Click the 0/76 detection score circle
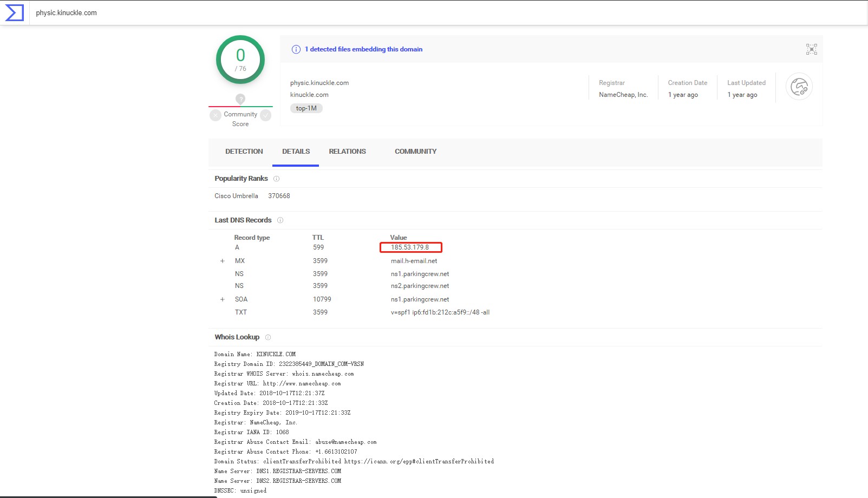 pyautogui.click(x=240, y=60)
